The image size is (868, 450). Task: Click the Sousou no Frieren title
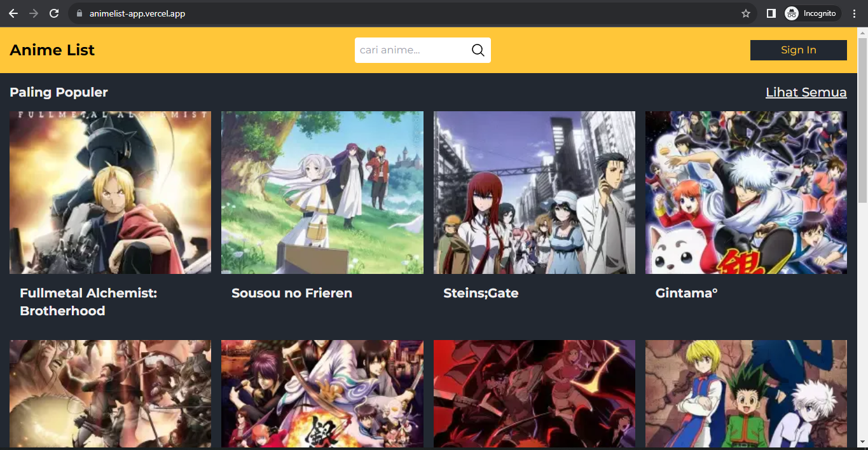(x=292, y=293)
